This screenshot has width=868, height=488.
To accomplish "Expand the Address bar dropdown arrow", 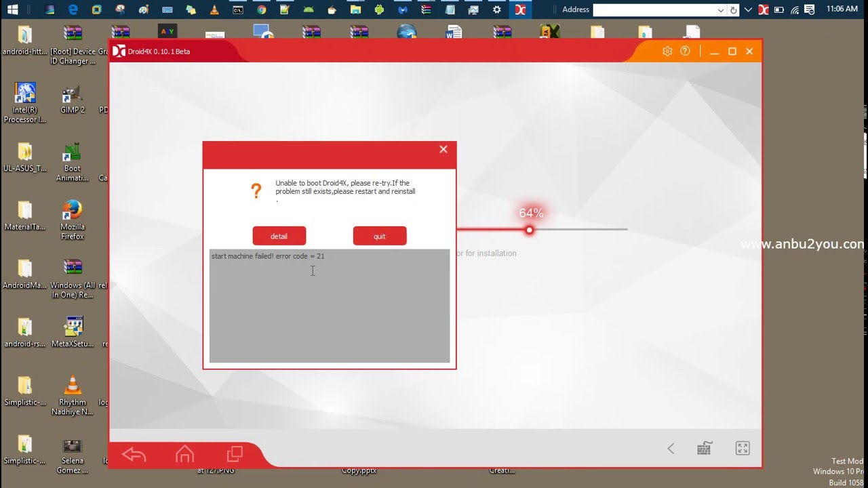I will [721, 10].
